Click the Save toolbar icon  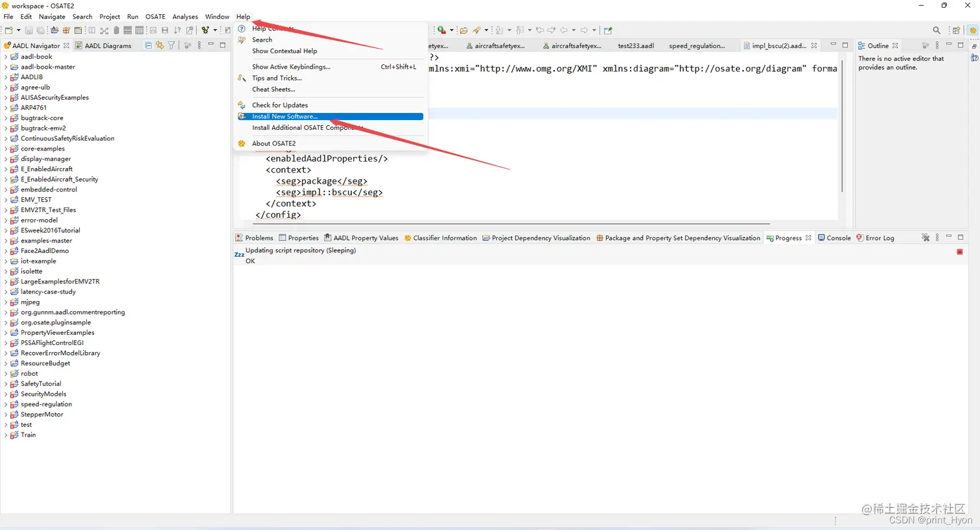[29, 30]
